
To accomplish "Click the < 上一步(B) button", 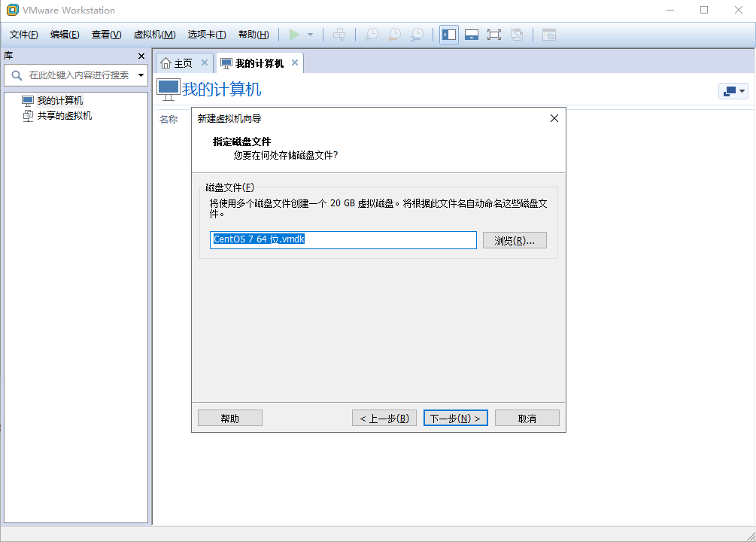I will click(x=384, y=418).
